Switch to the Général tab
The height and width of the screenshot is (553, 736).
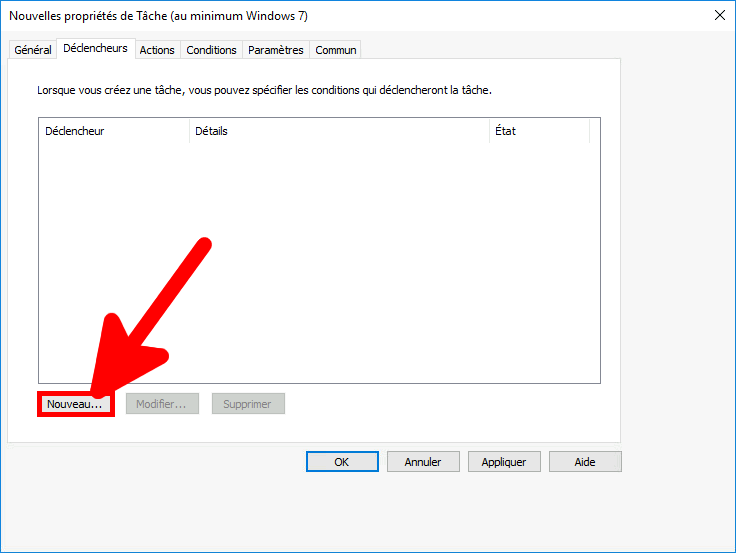(x=33, y=50)
